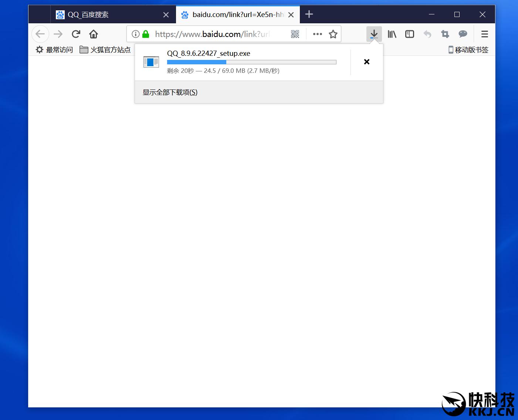Toggle the downloads panel arrow button
Image resolution: width=518 pixels, height=420 pixels.
[374, 34]
